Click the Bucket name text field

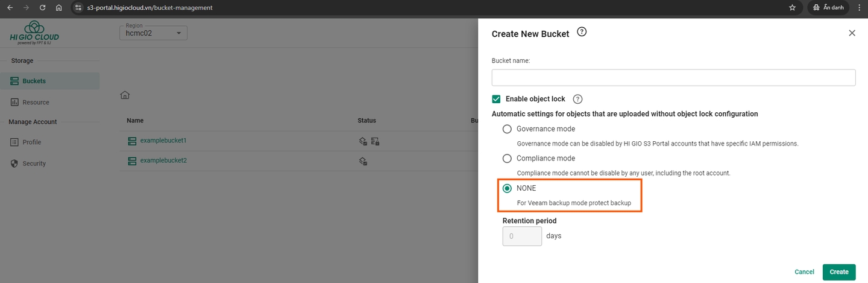(673, 77)
